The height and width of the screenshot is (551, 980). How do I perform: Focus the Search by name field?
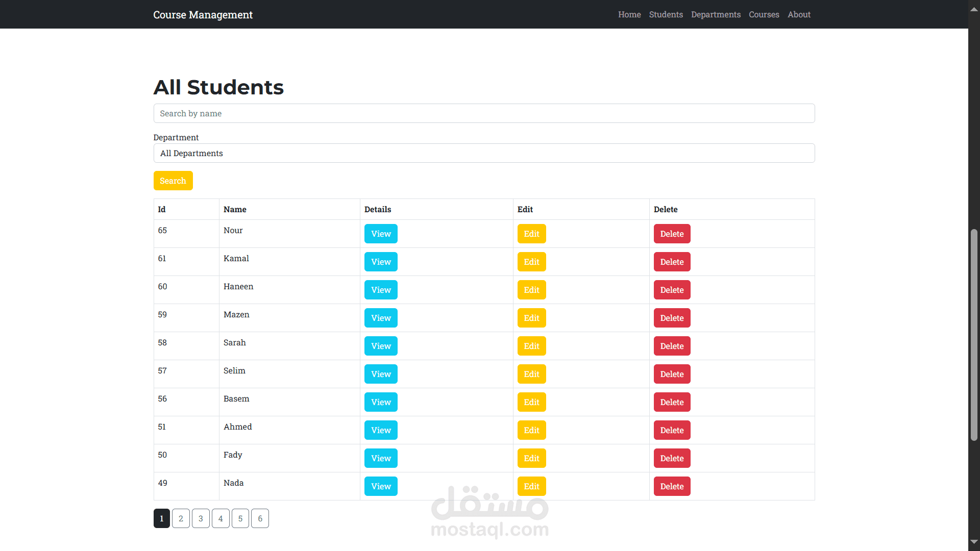[x=483, y=113]
